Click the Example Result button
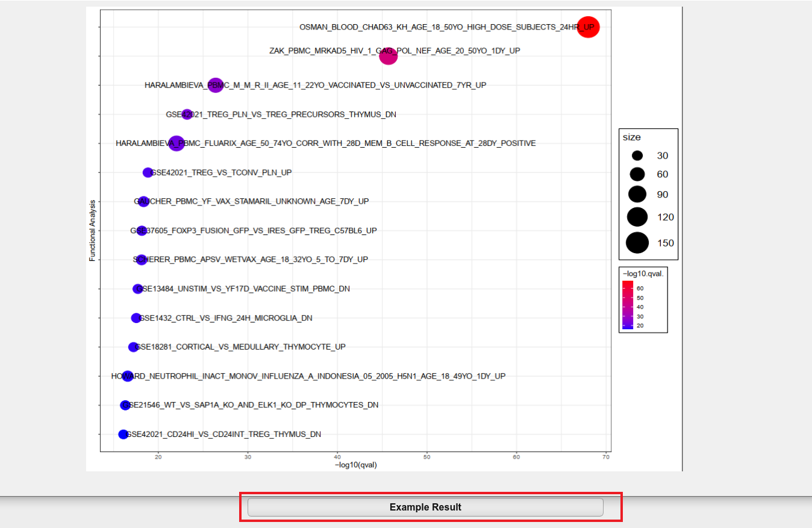The height and width of the screenshot is (528, 812). click(425, 507)
